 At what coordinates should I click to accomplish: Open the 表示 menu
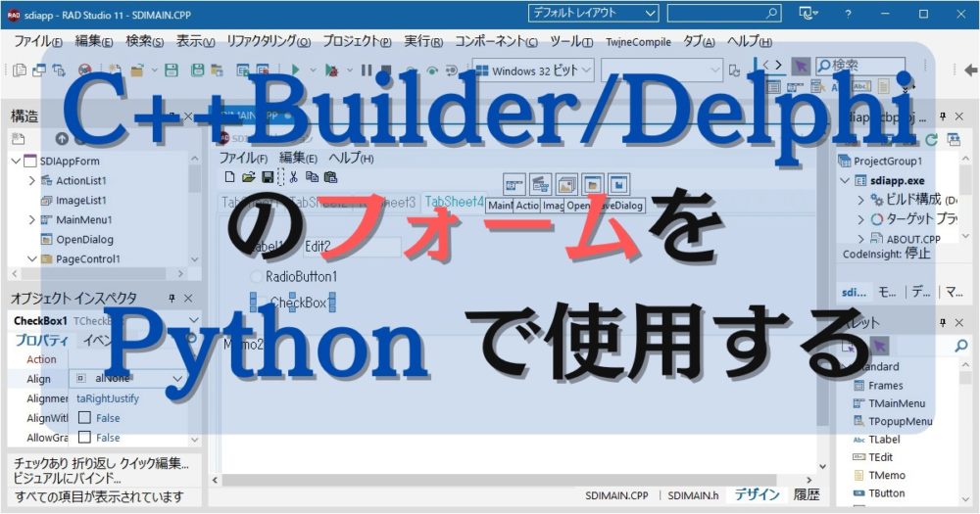[x=195, y=42]
